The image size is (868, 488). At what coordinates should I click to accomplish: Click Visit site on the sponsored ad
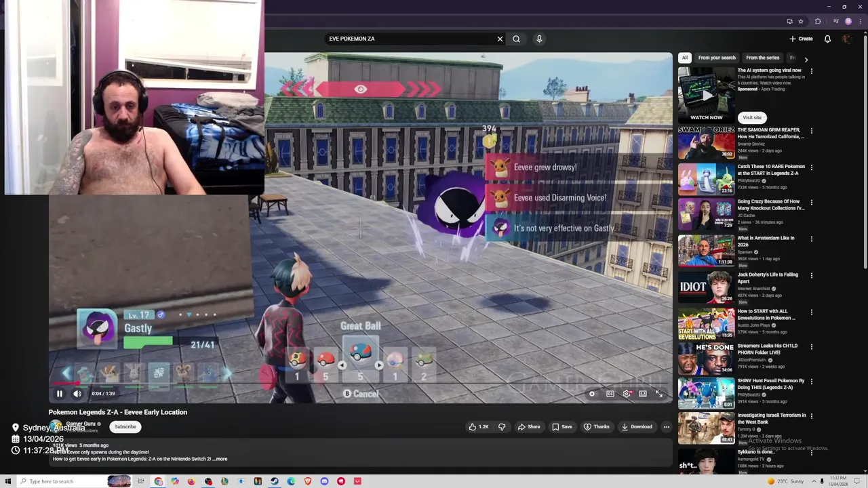coord(752,117)
